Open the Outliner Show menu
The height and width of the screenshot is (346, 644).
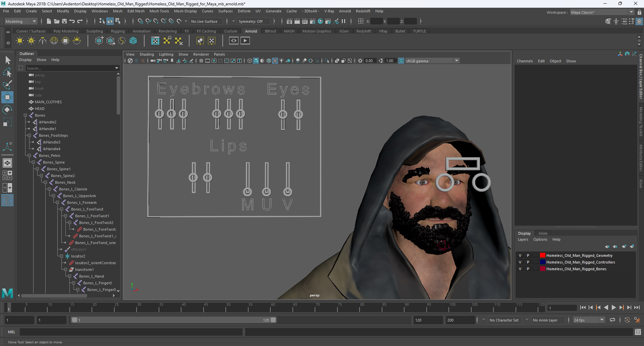click(41, 60)
